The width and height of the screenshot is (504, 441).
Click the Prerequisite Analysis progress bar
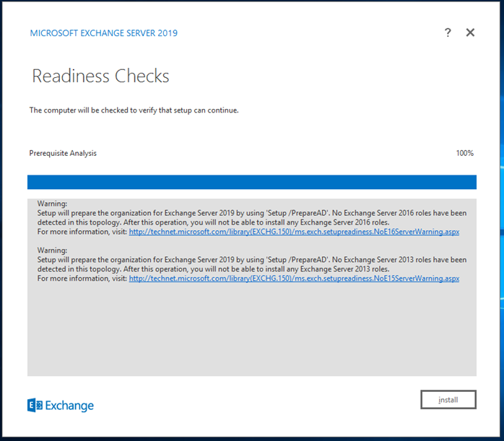point(252,182)
